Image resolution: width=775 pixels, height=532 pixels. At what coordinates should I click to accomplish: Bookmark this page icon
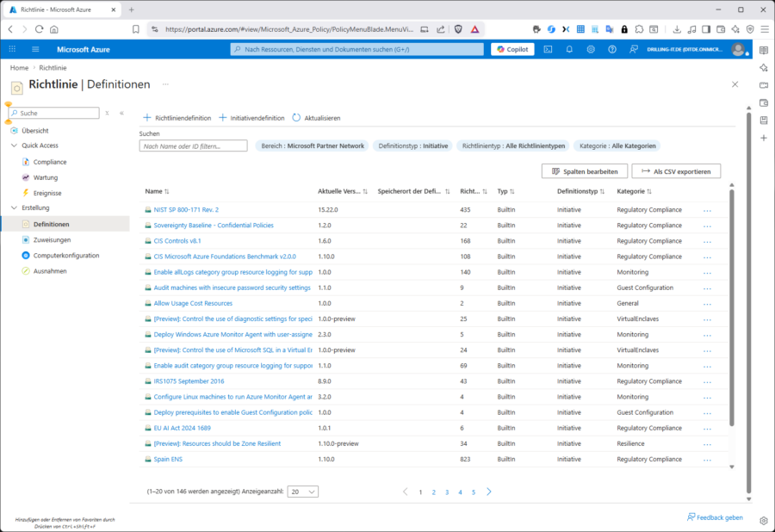click(136, 29)
